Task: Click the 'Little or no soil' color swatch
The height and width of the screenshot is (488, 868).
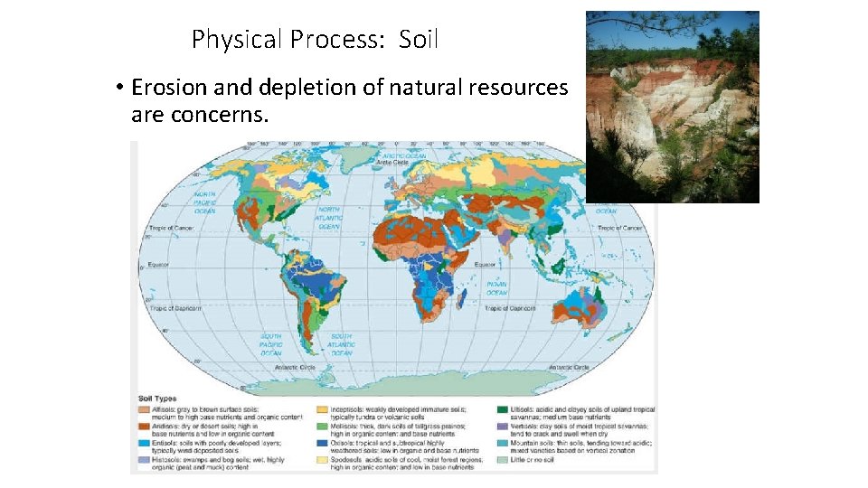Action: tap(502, 460)
